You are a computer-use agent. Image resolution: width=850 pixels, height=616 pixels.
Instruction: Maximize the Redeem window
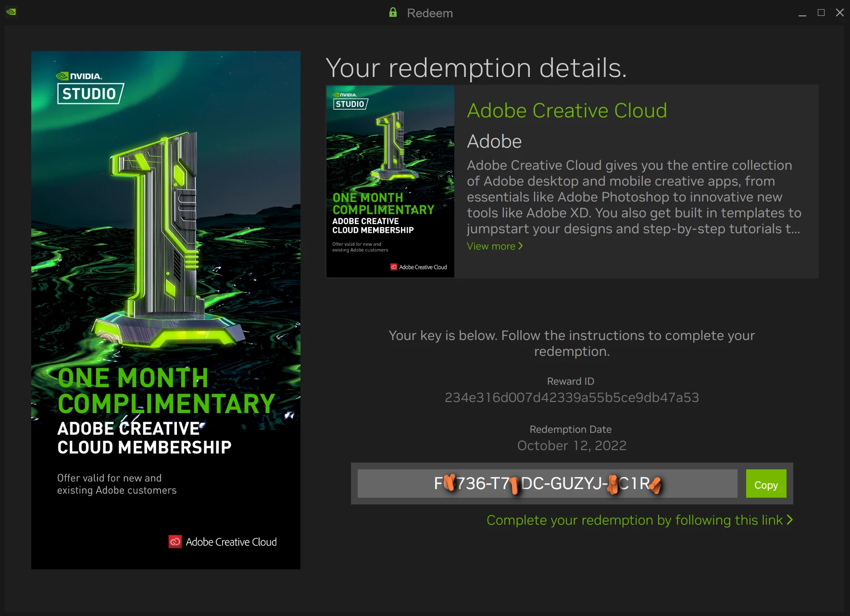pos(821,13)
